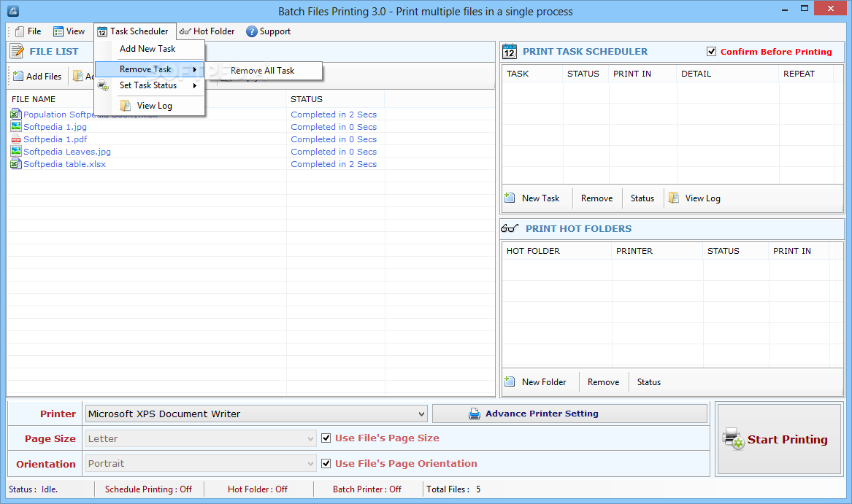Expand Remove Task submenu arrow

[194, 69]
